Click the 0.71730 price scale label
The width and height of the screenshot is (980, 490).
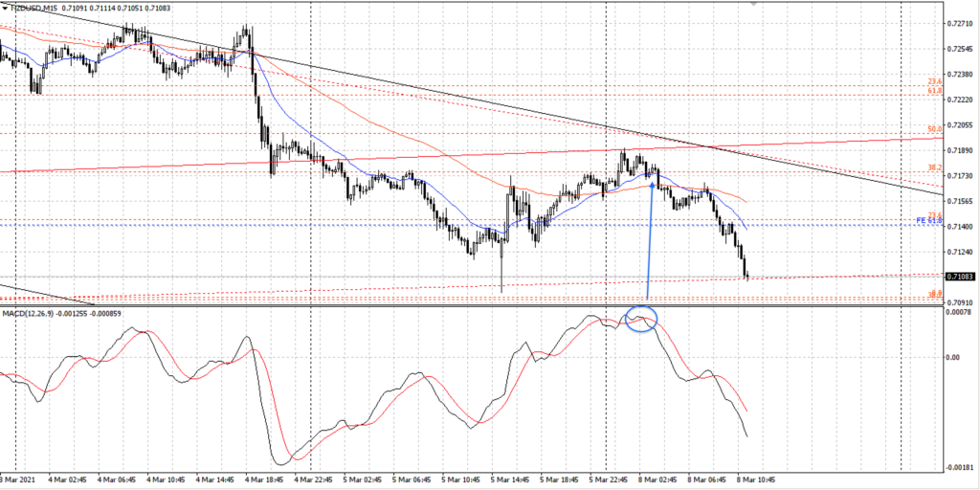click(959, 176)
